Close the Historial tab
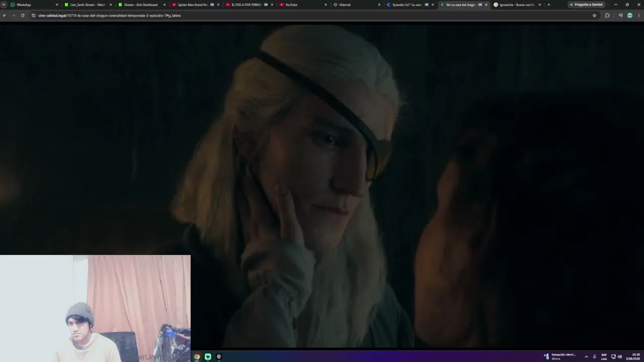This screenshot has height=362, width=644. pos(379,5)
